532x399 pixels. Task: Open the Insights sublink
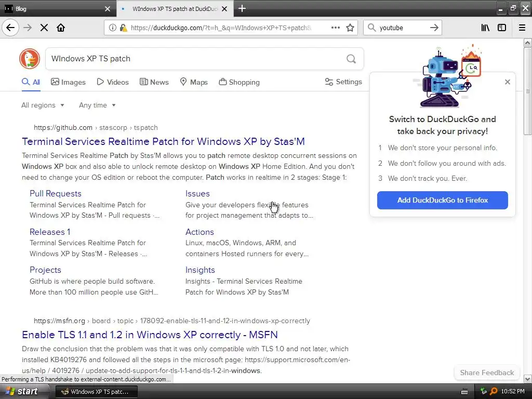pos(200,270)
